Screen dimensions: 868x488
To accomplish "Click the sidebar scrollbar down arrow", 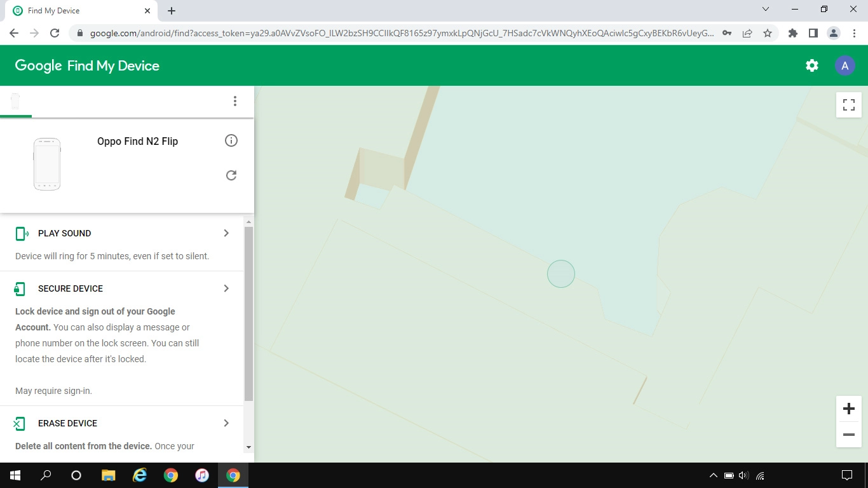I will pos(248,447).
